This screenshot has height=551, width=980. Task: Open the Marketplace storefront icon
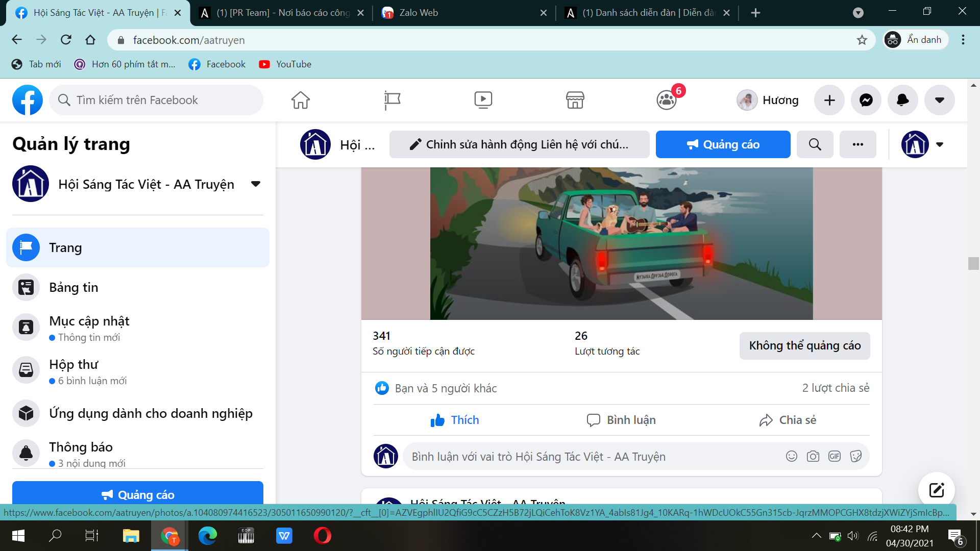tap(575, 100)
